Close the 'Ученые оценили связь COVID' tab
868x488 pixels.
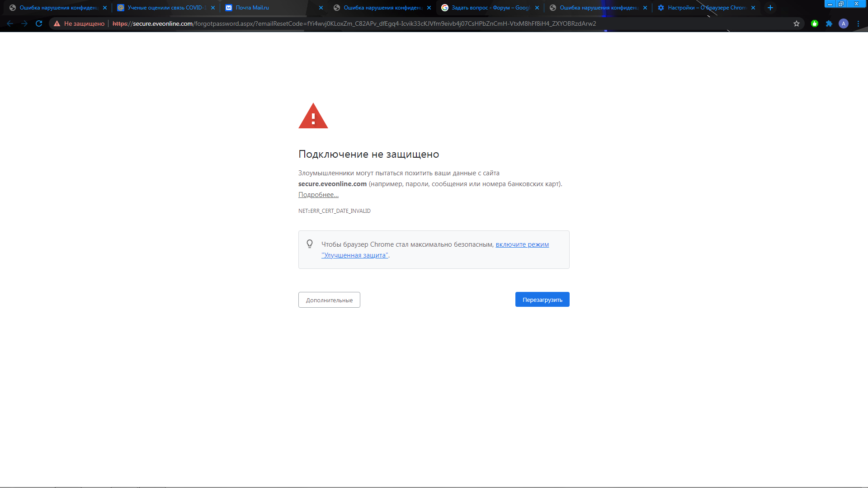pos(213,8)
